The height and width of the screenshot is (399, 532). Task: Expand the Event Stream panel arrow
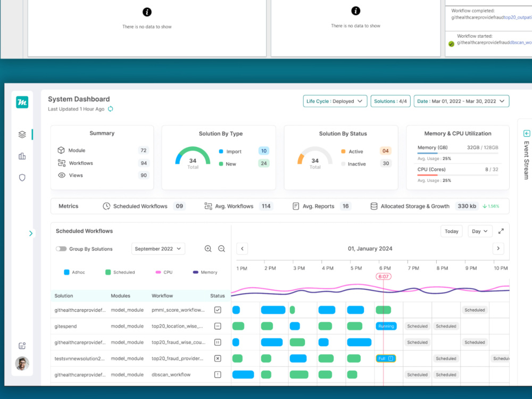click(527, 134)
